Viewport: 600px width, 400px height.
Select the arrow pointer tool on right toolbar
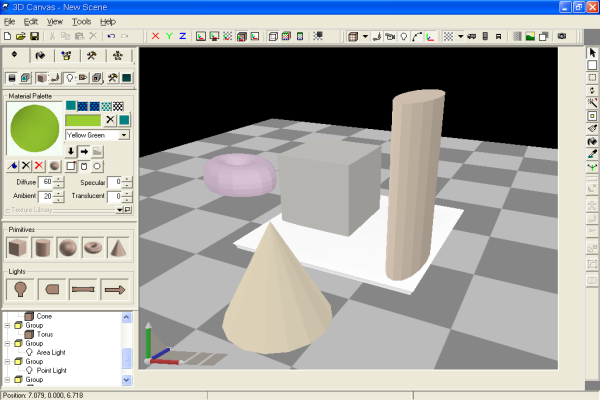tap(592, 52)
